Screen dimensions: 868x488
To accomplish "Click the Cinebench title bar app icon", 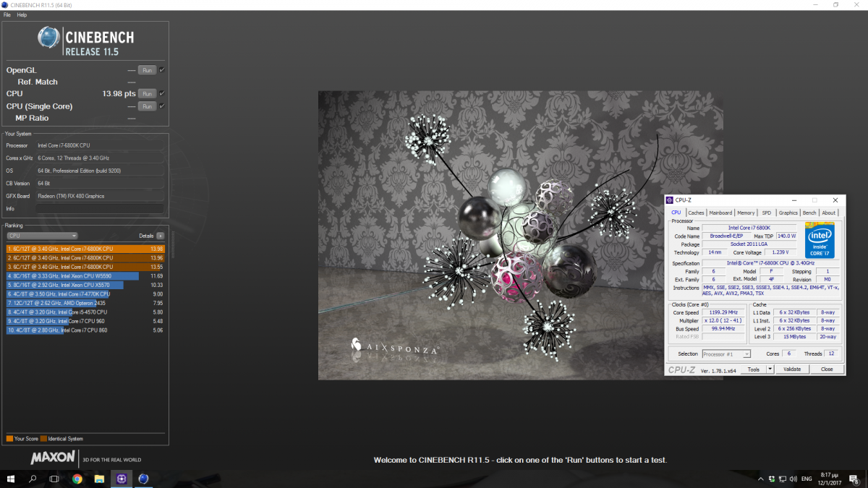I will click(5, 4).
